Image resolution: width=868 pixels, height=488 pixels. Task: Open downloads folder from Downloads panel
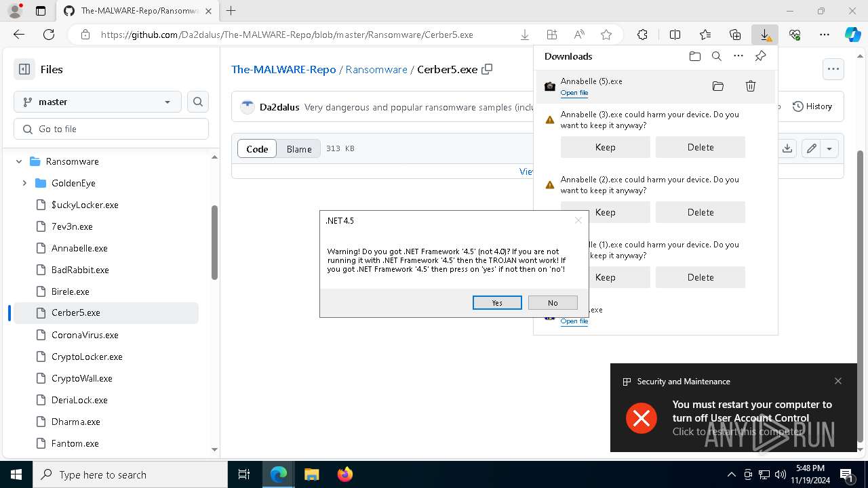pyautogui.click(x=694, y=56)
